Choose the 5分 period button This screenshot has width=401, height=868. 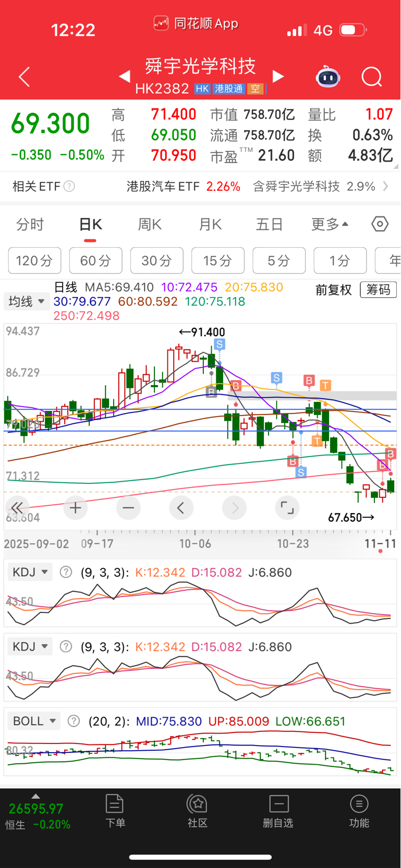point(279,260)
